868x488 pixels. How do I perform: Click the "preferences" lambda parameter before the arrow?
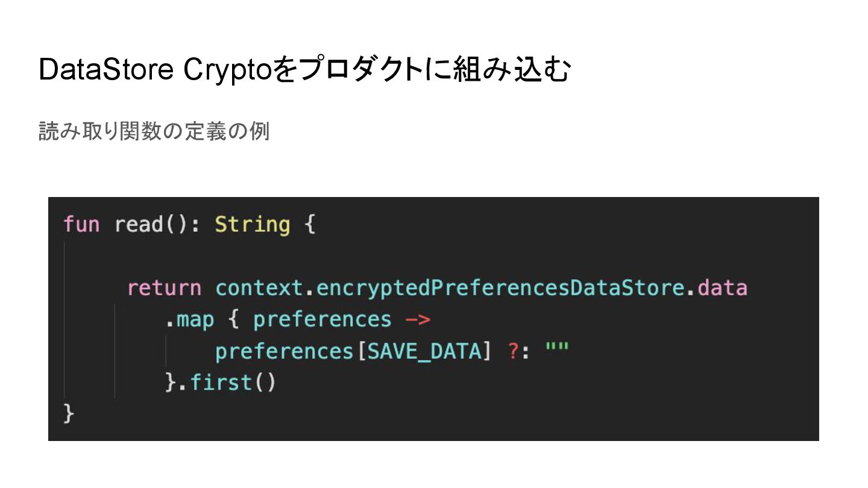pyautogui.click(x=321, y=320)
